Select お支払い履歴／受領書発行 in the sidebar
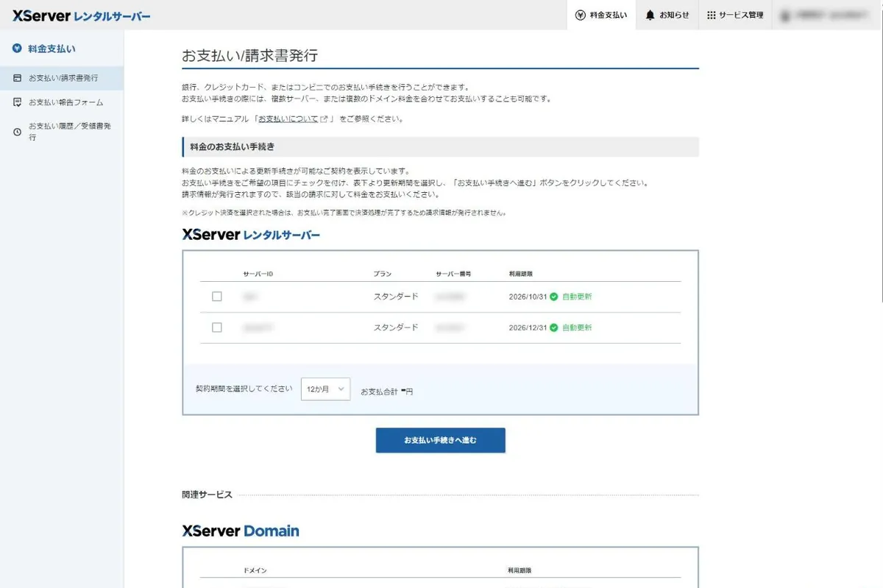Screen dimensions: 883x588 62,132
